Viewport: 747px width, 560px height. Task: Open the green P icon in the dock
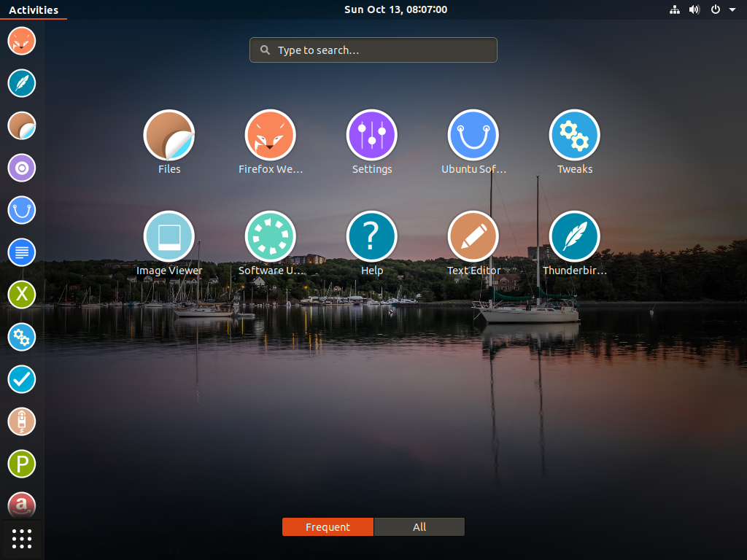21,464
